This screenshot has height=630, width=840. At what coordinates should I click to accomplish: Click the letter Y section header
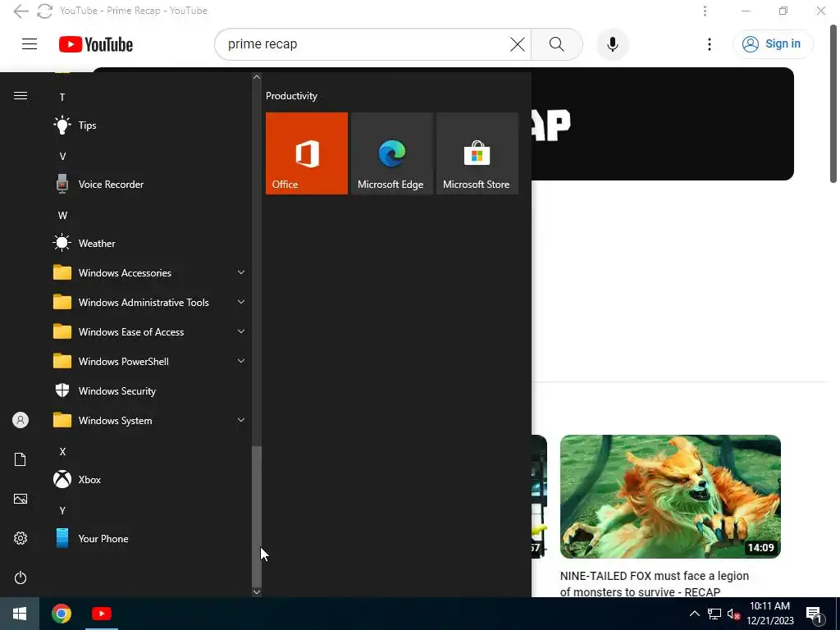pyautogui.click(x=62, y=510)
